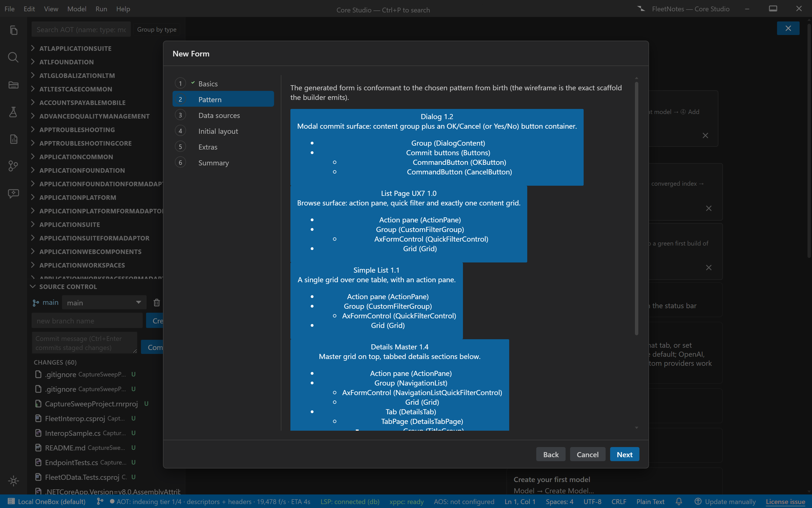
Task: Go to the Summary wizard step
Action: coord(223,163)
